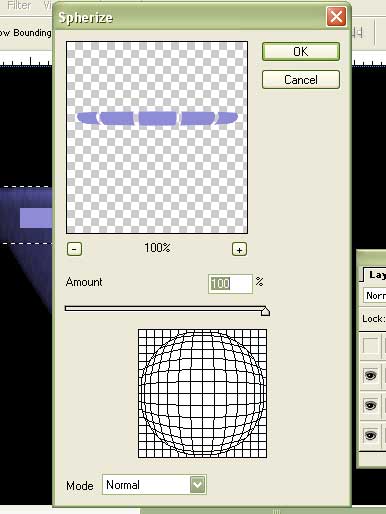Toggle visibility eye of the middle layer

pyautogui.click(x=370, y=405)
